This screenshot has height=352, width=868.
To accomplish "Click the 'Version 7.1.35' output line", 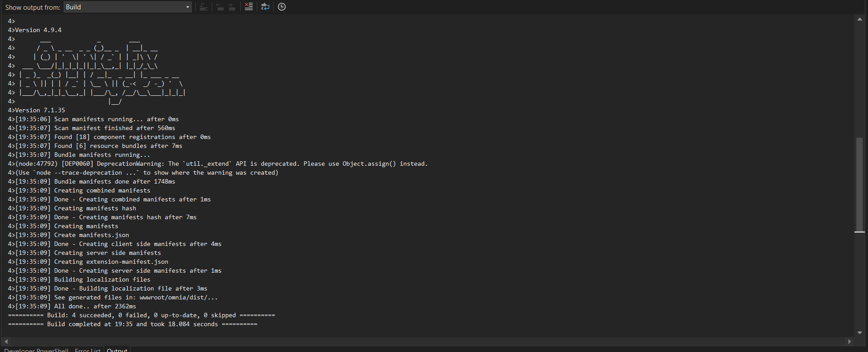I will coord(40,110).
